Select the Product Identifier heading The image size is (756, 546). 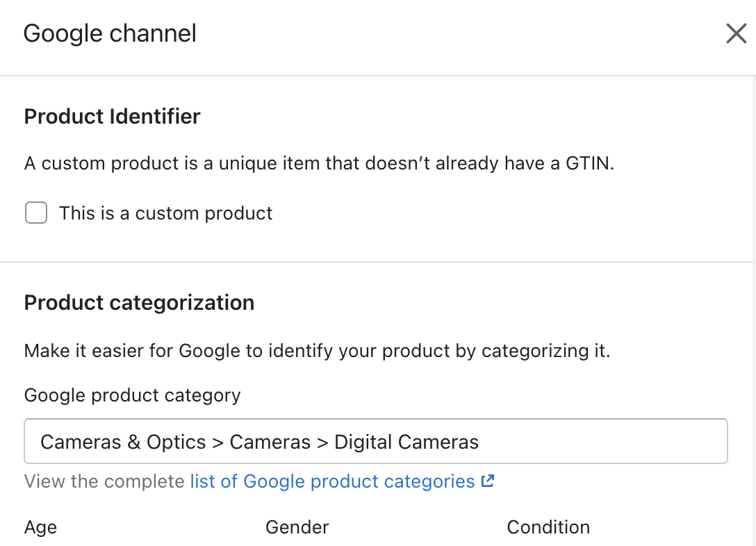pos(113,117)
